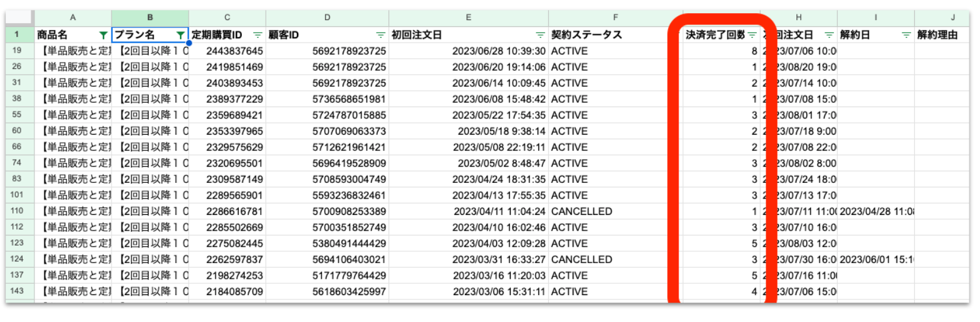
Task: Select column C header
Action: 227,18
